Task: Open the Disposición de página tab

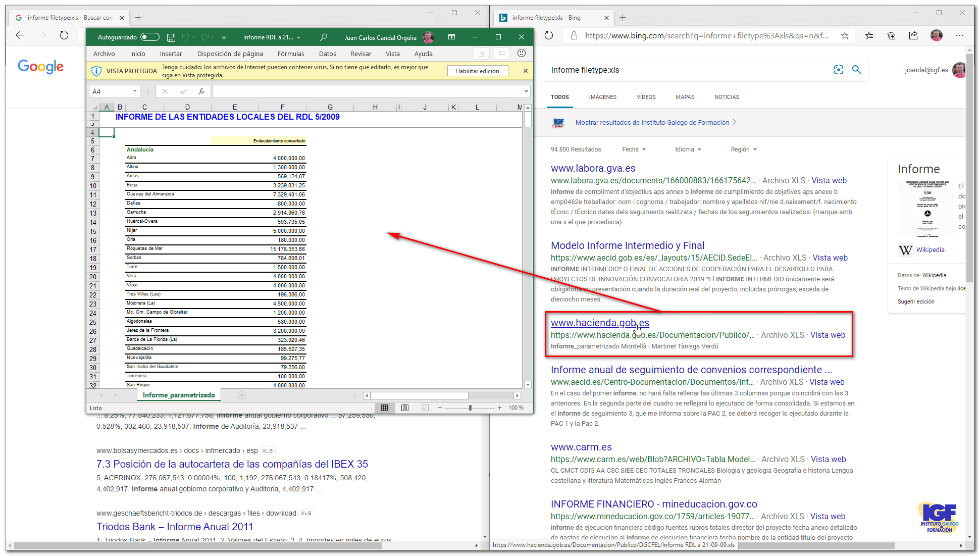Action: click(x=230, y=54)
